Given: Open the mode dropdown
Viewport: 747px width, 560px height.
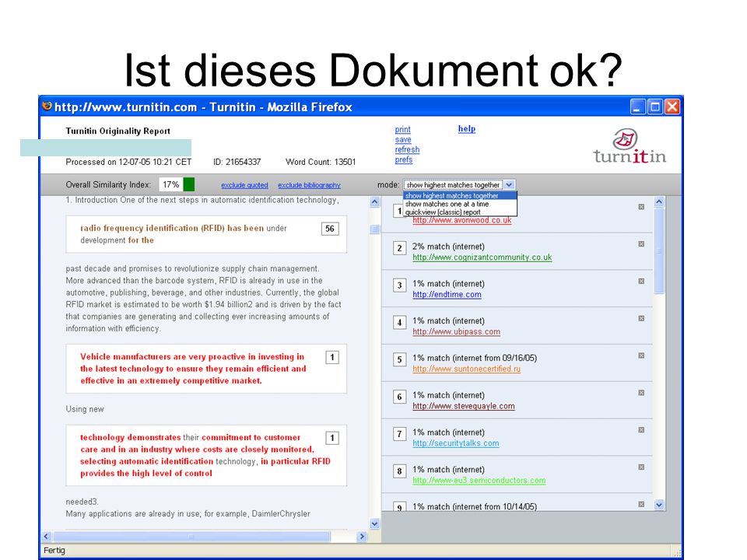Looking at the screenshot, I should click(459, 185).
